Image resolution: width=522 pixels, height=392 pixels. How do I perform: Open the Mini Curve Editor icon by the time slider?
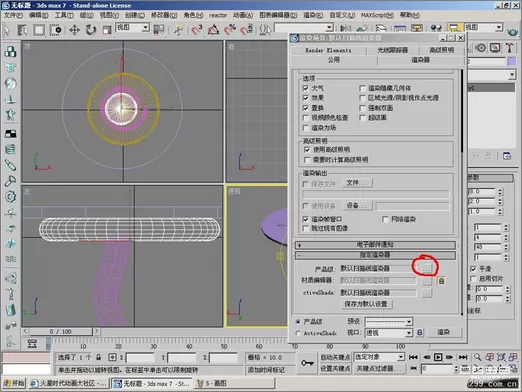[32, 343]
